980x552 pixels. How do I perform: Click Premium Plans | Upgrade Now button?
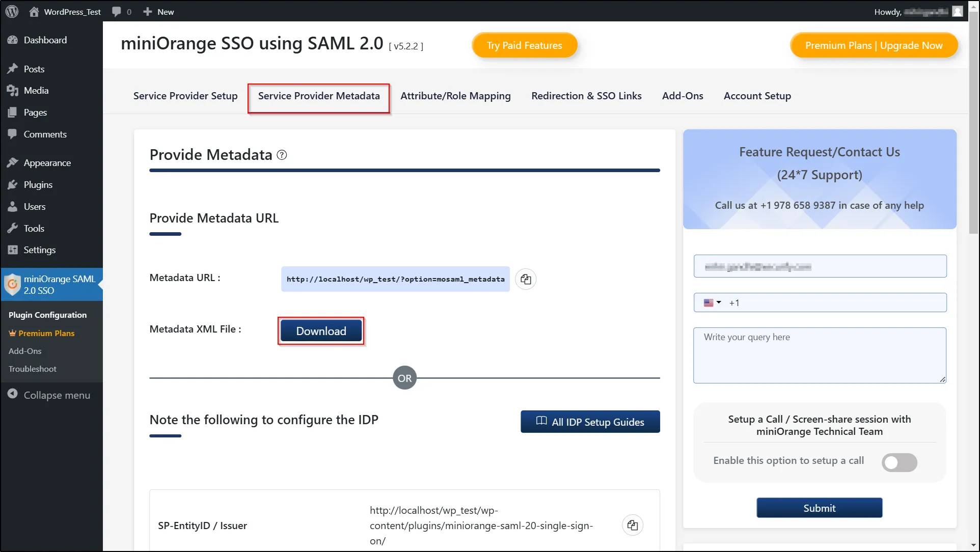point(874,45)
